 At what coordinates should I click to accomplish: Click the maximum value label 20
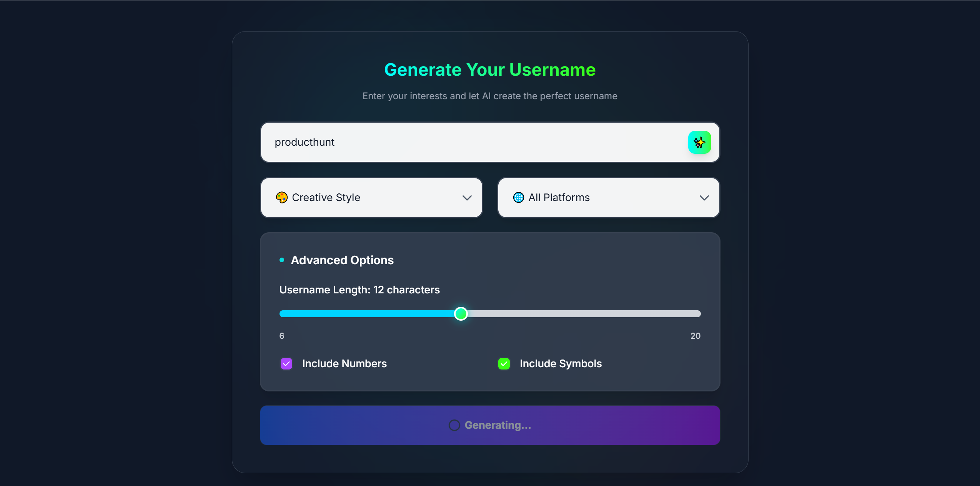695,336
